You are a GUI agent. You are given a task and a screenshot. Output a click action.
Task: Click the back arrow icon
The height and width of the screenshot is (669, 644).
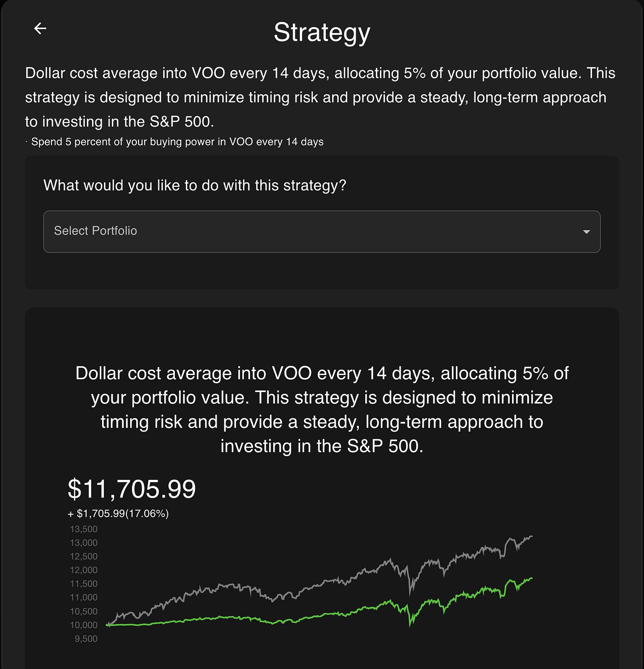(40, 29)
